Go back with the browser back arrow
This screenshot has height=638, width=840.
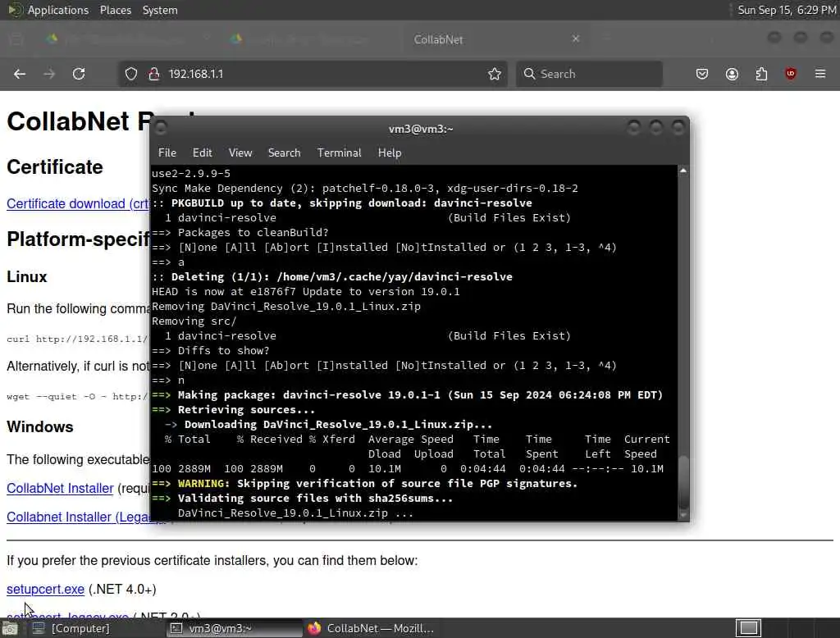(20, 74)
